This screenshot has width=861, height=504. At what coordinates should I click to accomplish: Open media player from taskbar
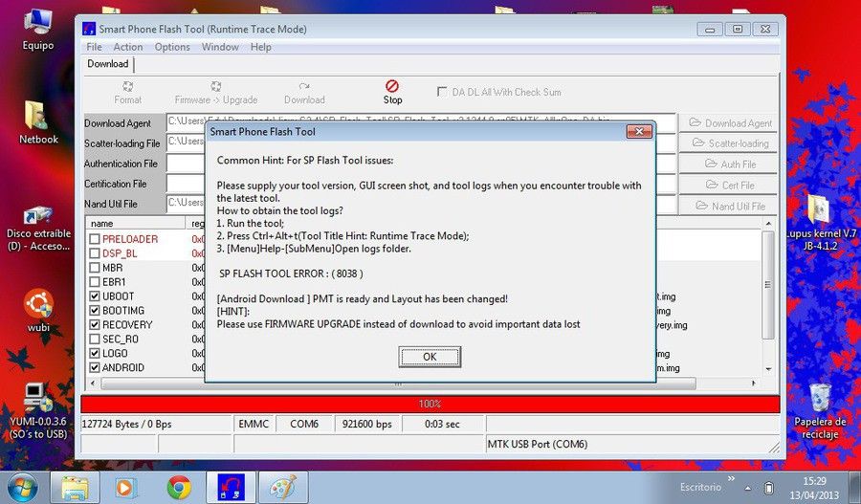(x=125, y=488)
